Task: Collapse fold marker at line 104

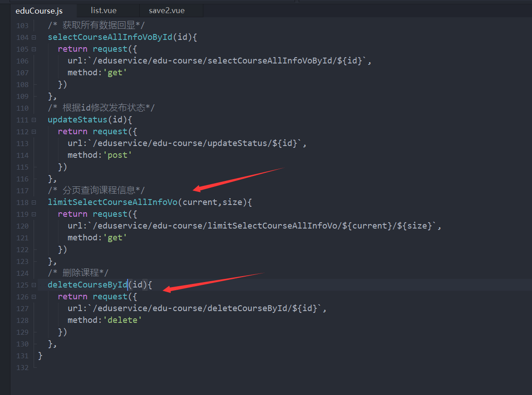Action: (x=34, y=37)
